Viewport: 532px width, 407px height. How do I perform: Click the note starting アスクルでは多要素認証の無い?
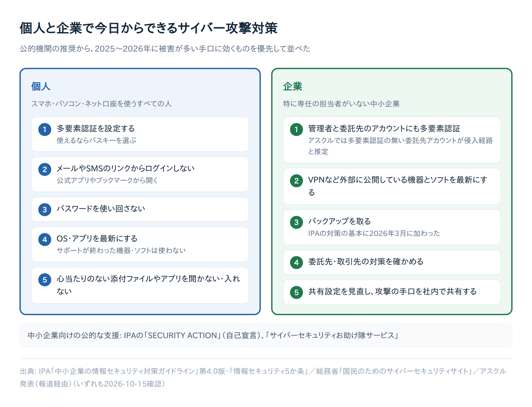401,146
